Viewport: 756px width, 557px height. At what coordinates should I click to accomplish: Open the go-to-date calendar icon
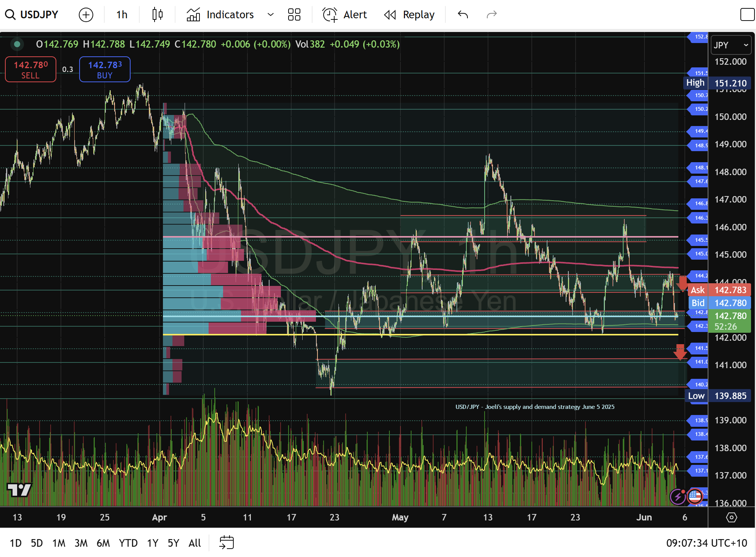226,543
